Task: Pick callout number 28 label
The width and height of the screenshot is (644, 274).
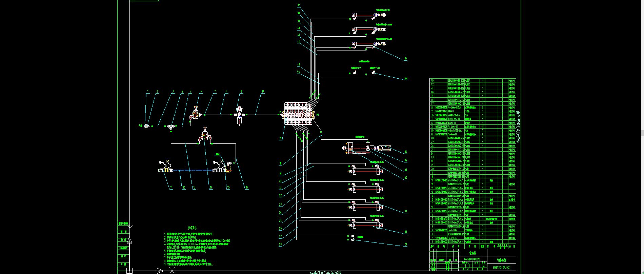Action: pyautogui.click(x=280, y=244)
